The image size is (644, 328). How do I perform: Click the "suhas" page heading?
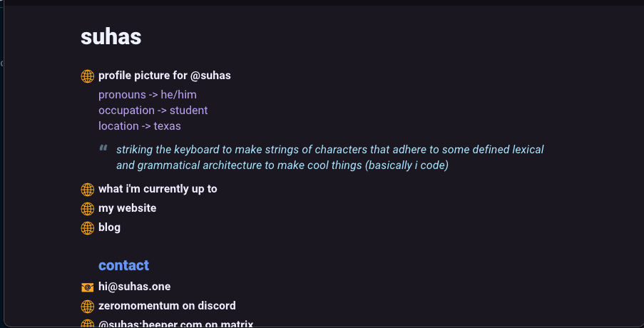111,37
